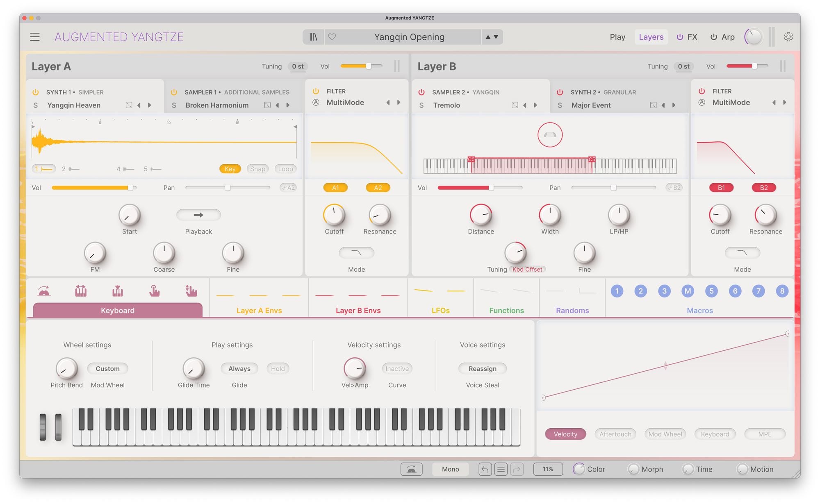Open the preset library browser icon

313,37
